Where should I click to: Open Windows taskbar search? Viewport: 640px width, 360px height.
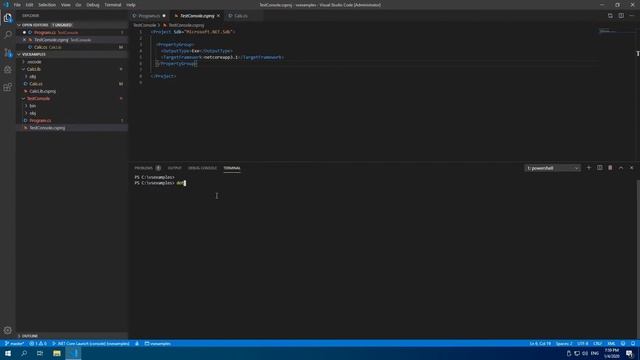pos(24,353)
